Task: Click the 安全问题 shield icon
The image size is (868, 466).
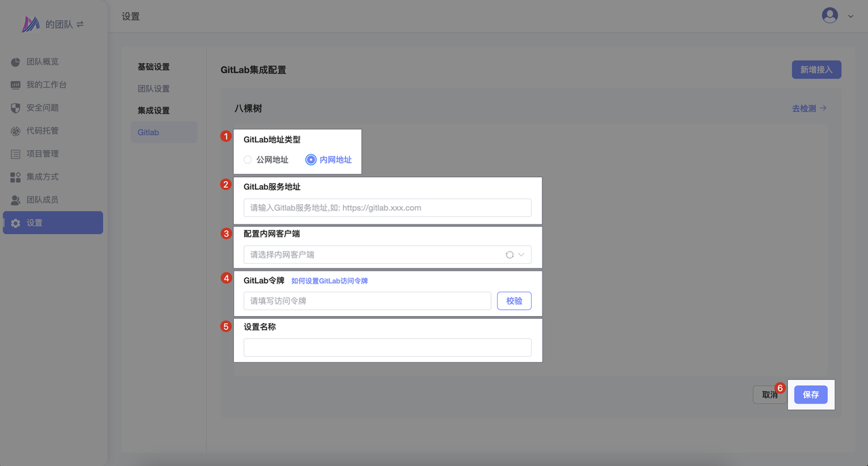Action: pyautogui.click(x=16, y=109)
